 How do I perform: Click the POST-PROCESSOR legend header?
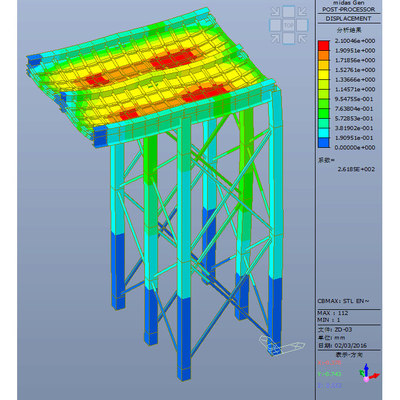pos(348,10)
